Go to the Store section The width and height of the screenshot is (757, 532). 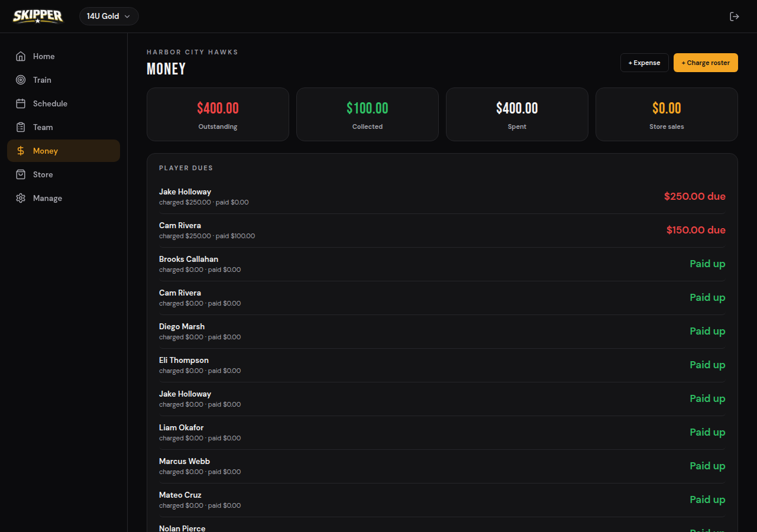pyautogui.click(x=63, y=174)
